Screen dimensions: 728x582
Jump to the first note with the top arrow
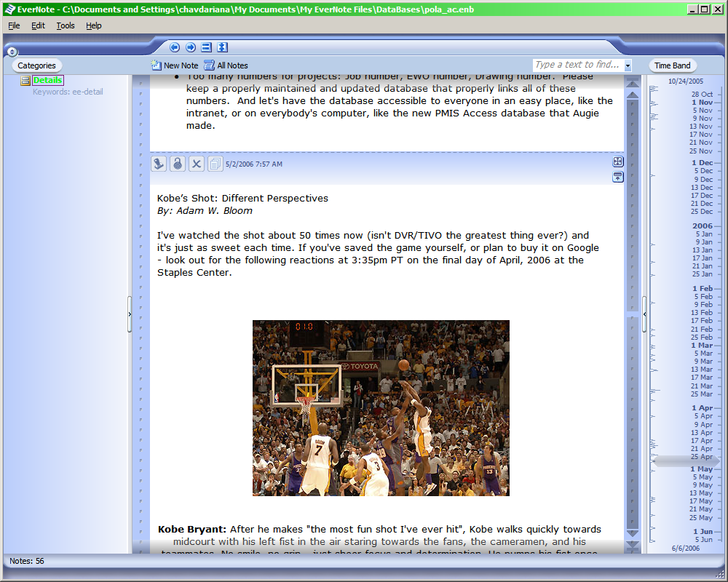(x=633, y=83)
